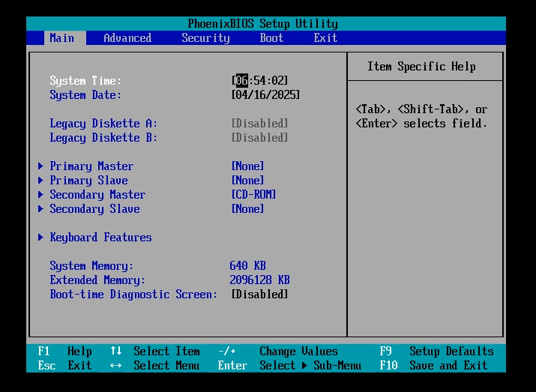Click the Secondary Slave [None] value
Image resolution: width=536 pixels, height=392 pixels.
(x=248, y=209)
